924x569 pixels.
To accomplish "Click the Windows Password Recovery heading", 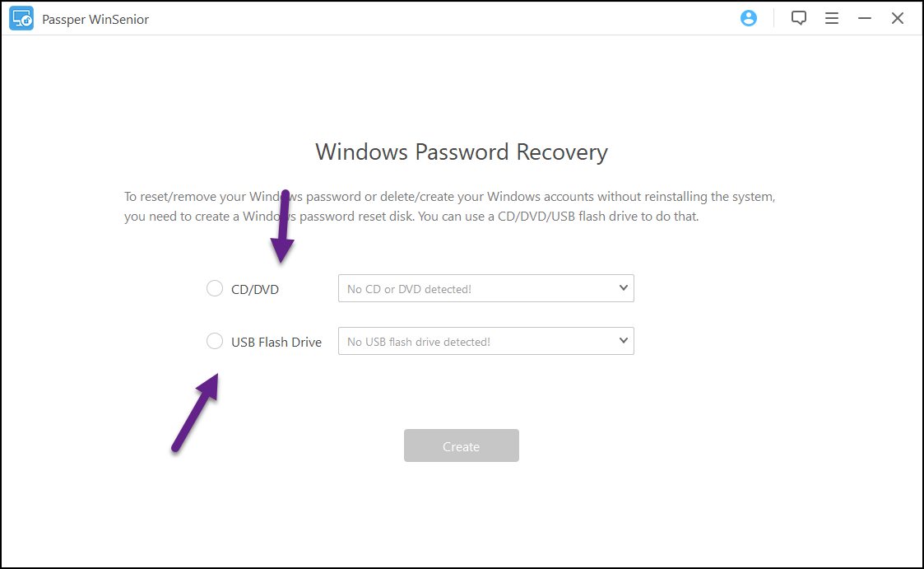I will (462, 152).
